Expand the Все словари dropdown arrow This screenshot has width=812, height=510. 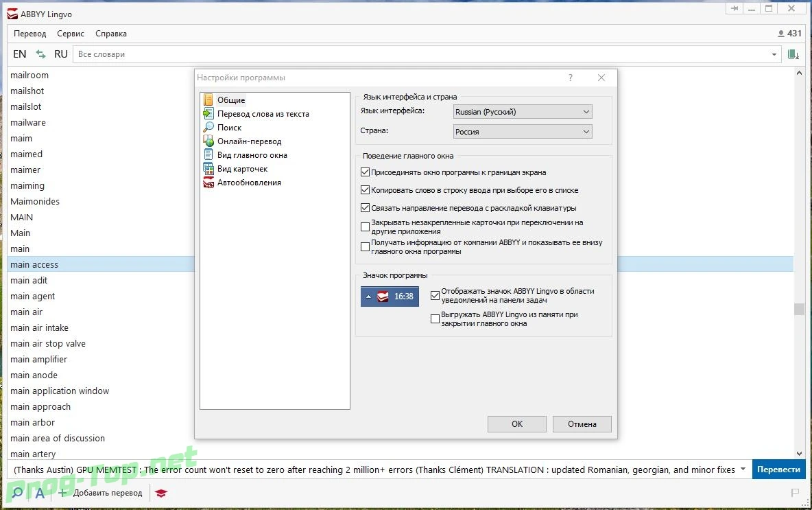774,54
